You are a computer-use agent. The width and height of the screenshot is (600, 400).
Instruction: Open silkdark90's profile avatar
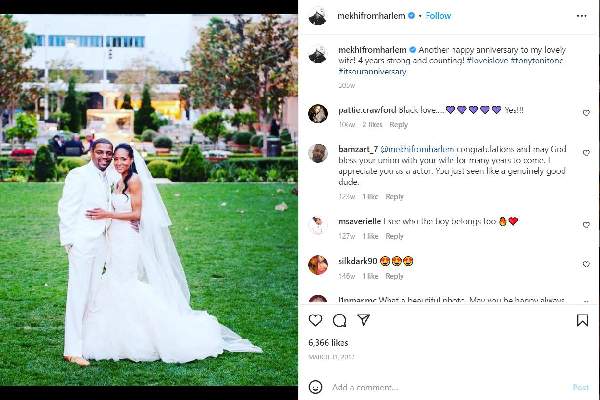tap(318, 265)
